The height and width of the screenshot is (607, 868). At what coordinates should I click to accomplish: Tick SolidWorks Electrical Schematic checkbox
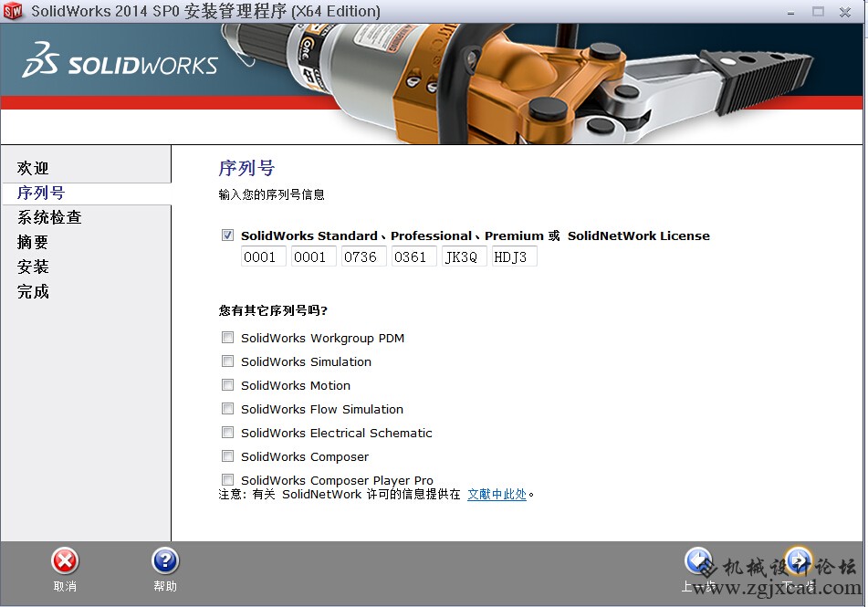pyautogui.click(x=227, y=432)
